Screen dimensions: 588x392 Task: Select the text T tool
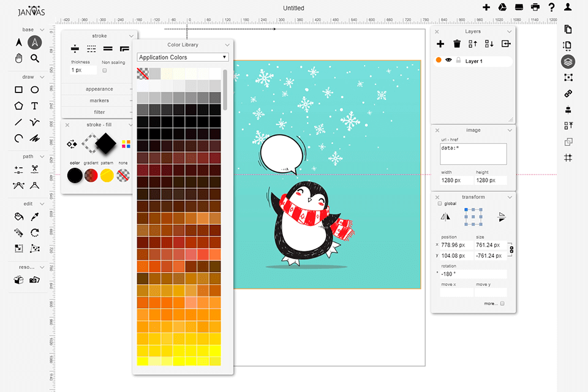coord(34,106)
